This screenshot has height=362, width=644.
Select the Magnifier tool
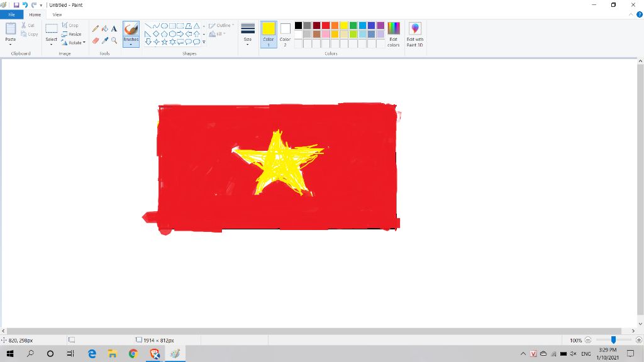[x=114, y=41]
